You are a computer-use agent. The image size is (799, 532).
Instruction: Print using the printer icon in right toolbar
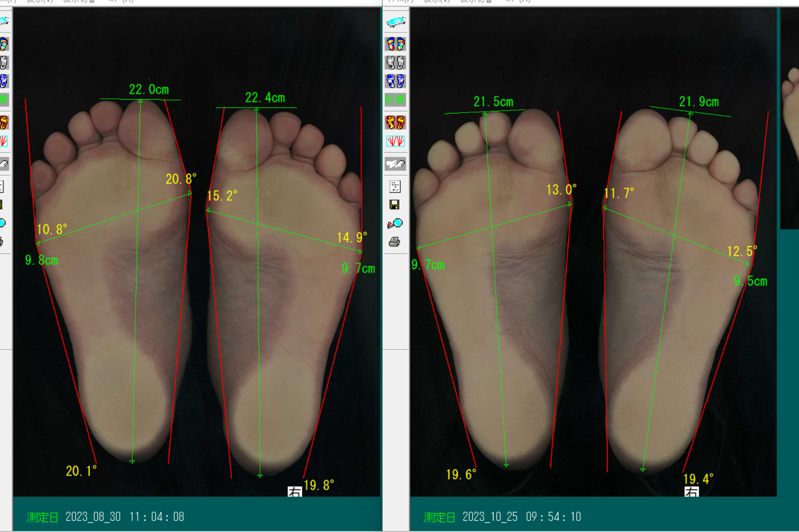[x=395, y=242]
